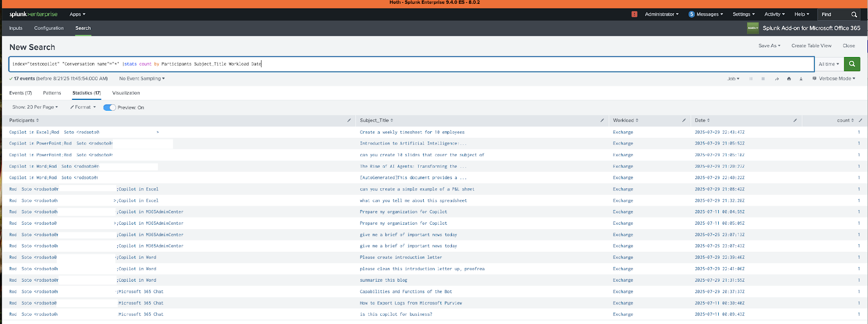Click date 2025-07-29 20:37:37Z
The height and width of the screenshot is (324, 868).
pyautogui.click(x=719, y=292)
